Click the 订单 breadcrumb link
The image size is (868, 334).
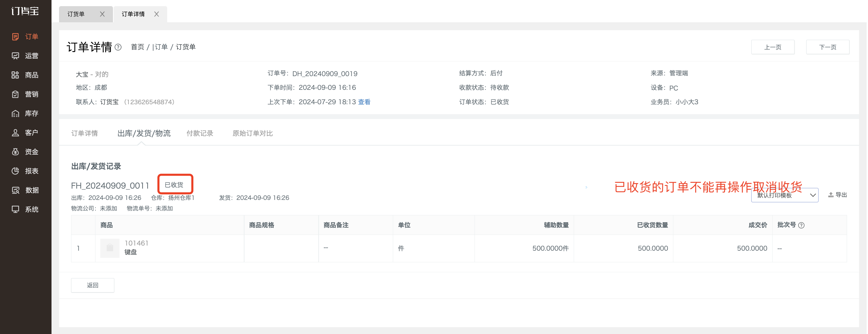[161, 47]
